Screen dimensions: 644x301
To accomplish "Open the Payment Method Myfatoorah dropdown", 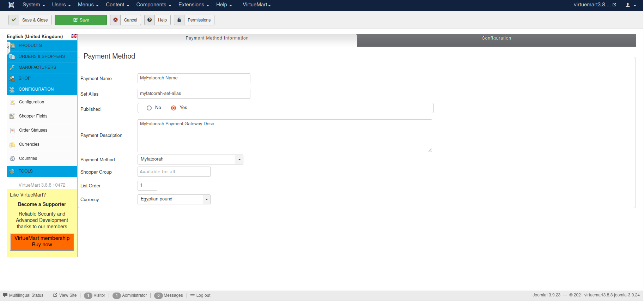I will (x=190, y=159).
